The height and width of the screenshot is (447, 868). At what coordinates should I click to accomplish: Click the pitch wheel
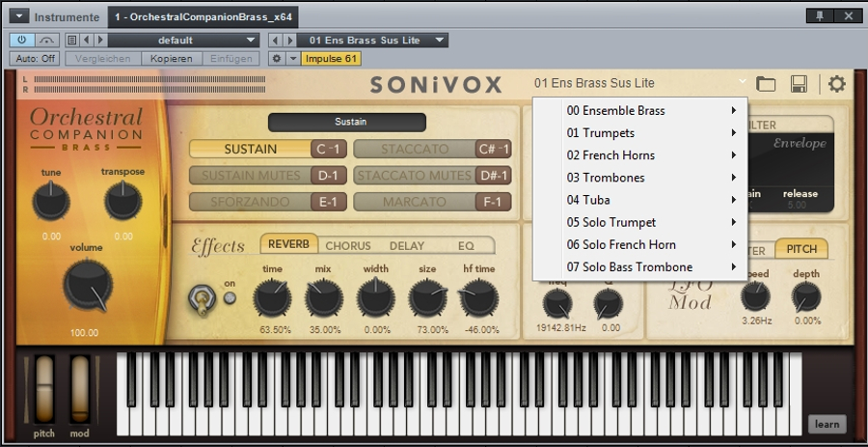(x=44, y=389)
